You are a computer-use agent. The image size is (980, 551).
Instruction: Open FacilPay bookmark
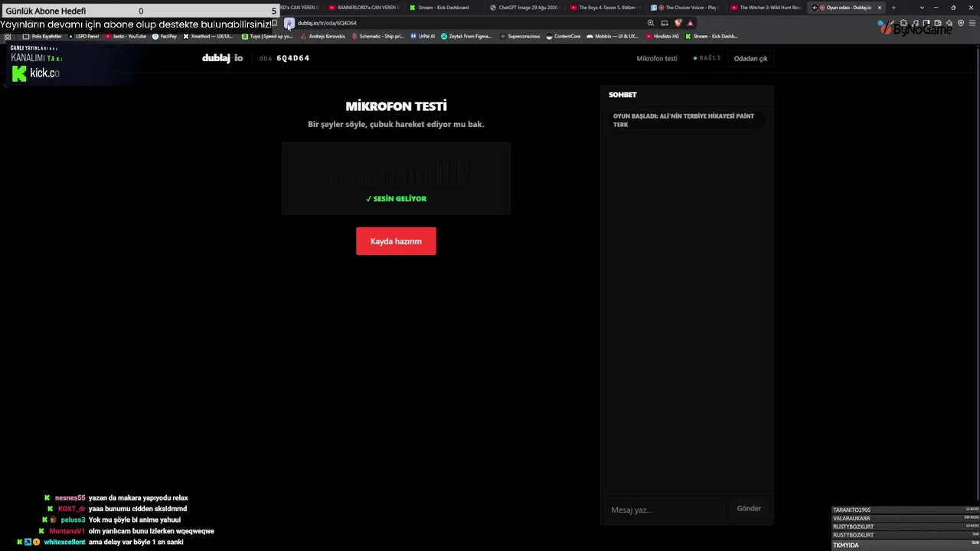[165, 36]
